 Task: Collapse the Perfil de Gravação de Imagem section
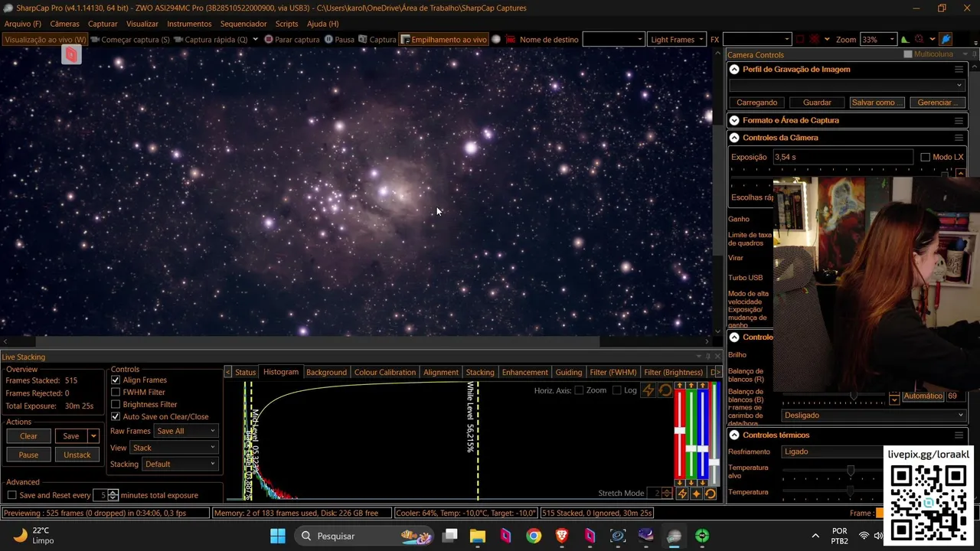[x=734, y=70]
